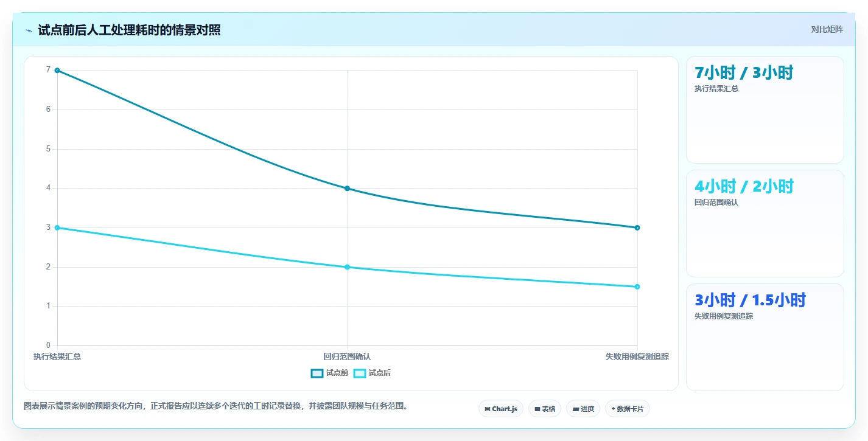This screenshot has height=441, width=868.
Task: Click 执行结果汇总 caption in the first card
Action: click(716, 89)
